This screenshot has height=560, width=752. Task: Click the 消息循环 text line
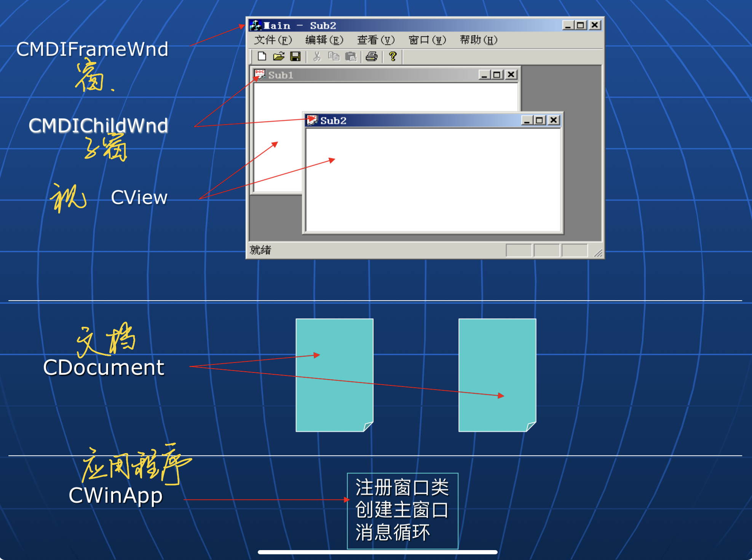393,532
